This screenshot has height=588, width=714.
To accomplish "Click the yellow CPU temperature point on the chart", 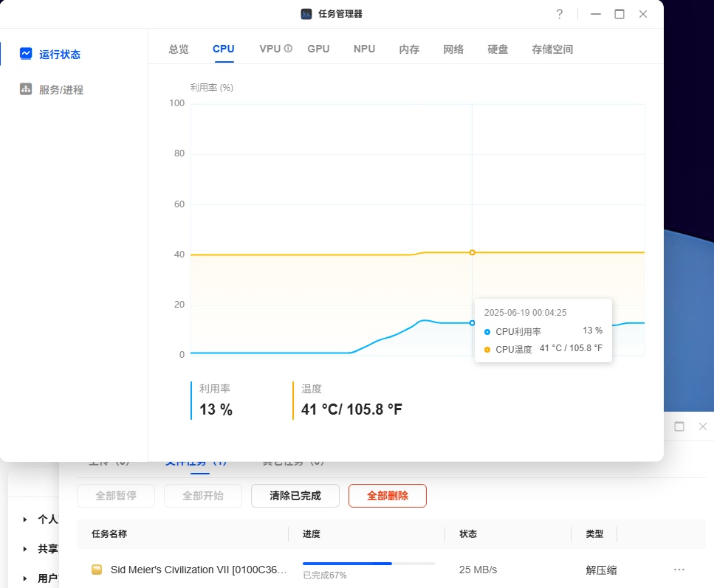I will tap(473, 252).
